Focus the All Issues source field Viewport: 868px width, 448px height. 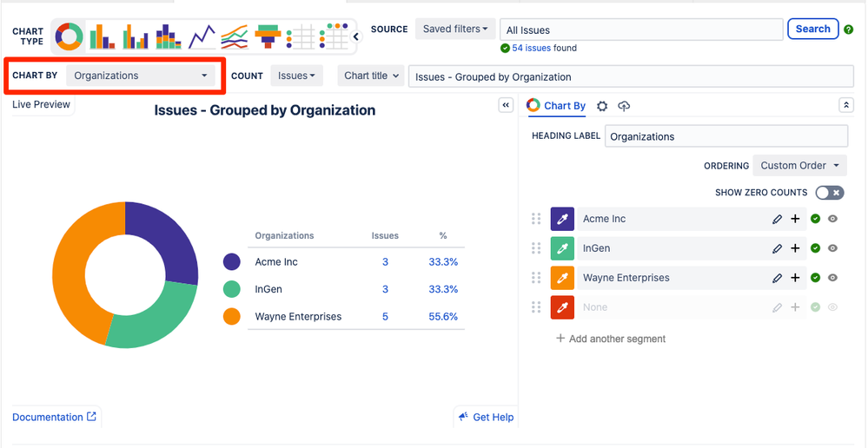641,30
